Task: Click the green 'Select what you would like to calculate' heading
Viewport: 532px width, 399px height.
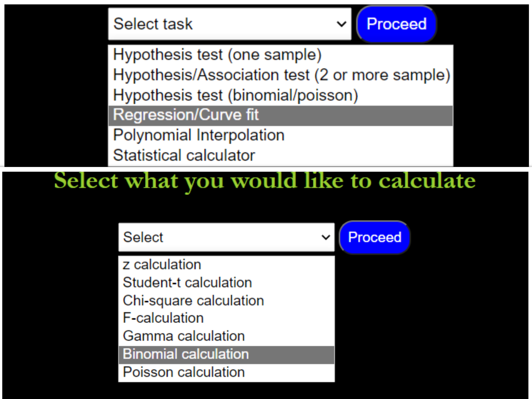Action: pyautogui.click(x=265, y=181)
